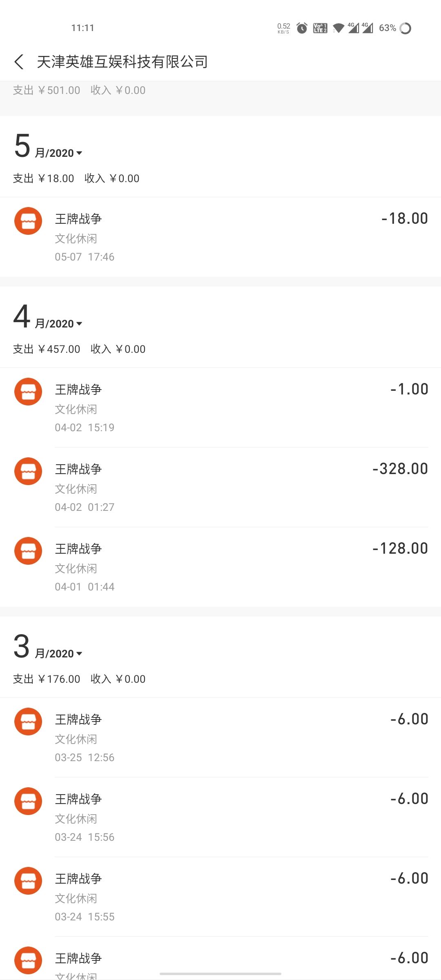Tap merchant icon of 03-24 15:56 transaction
The height and width of the screenshot is (980, 441).
28,801
